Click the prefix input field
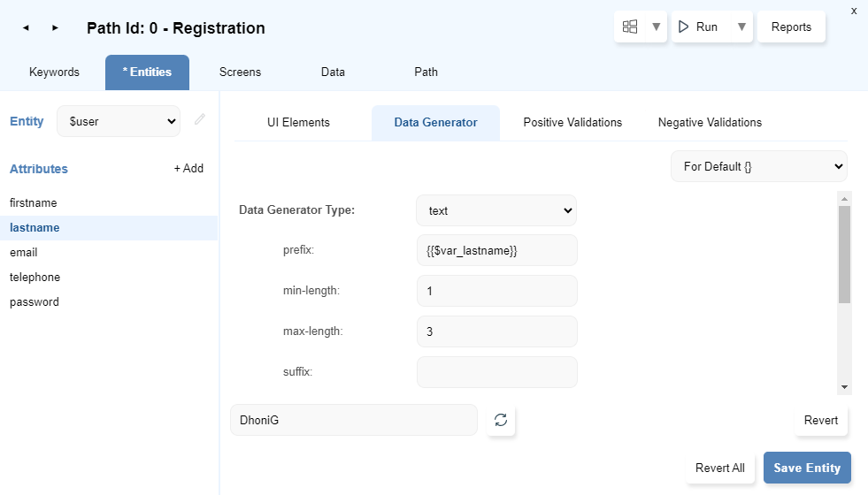The image size is (868, 495). pos(496,250)
